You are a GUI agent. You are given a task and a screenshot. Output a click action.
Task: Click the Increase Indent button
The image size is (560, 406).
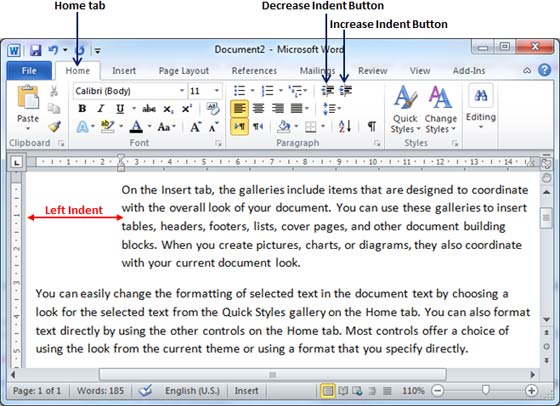[346, 91]
